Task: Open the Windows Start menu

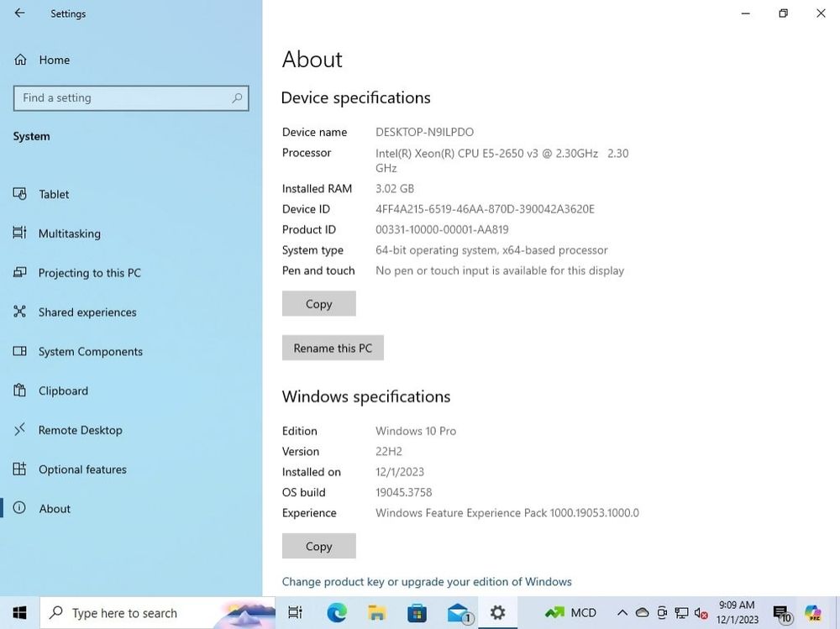Action: click(x=20, y=612)
